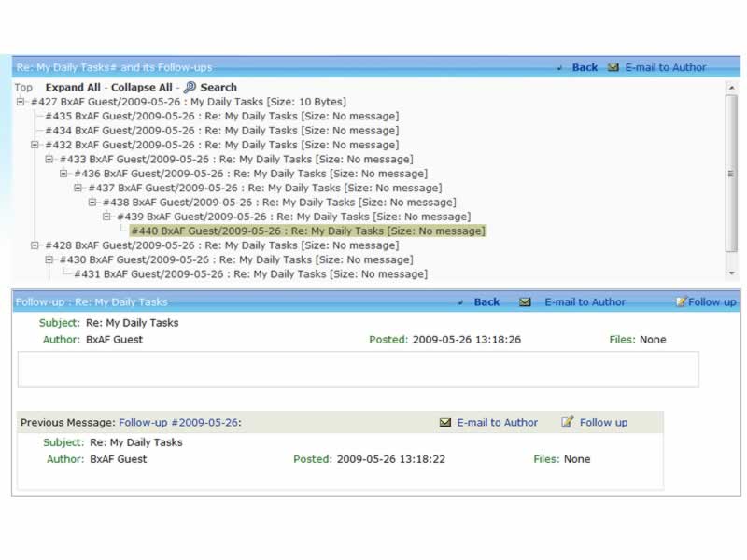Click Expand All in the thread toolbar
Screen dimensions: 747x560
[73, 88]
